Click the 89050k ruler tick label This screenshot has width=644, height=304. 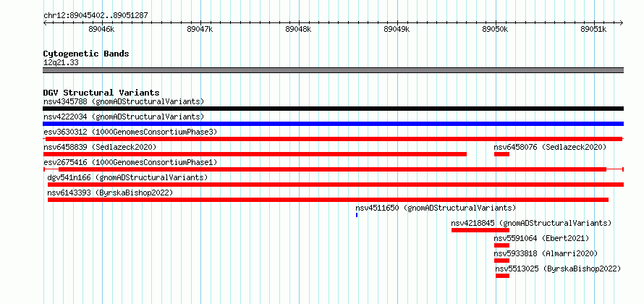(495, 30)
